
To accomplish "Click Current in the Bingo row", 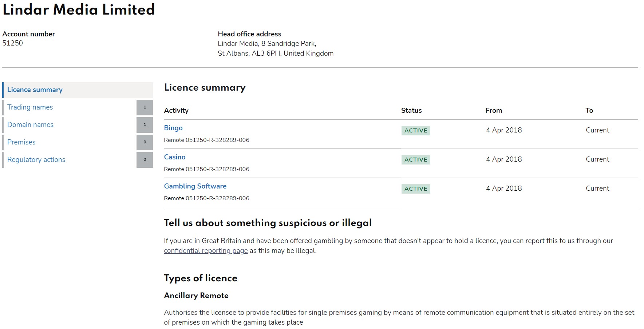I will click(x=597, y=130).
